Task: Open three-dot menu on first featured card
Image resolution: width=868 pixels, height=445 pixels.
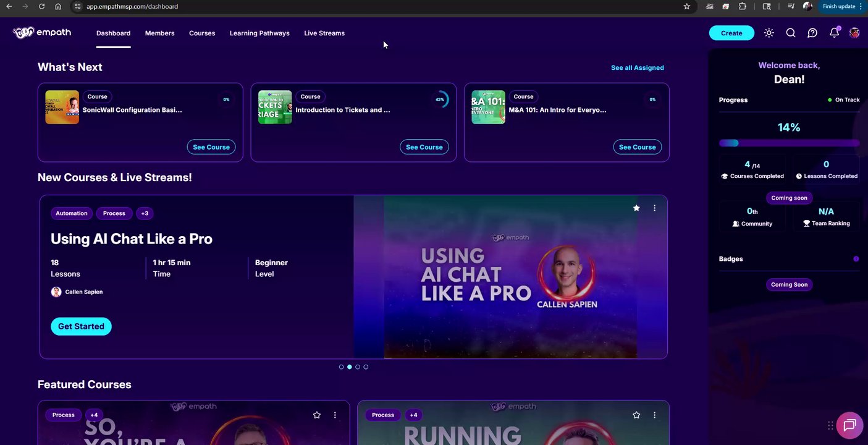Action: pos(335,415)
